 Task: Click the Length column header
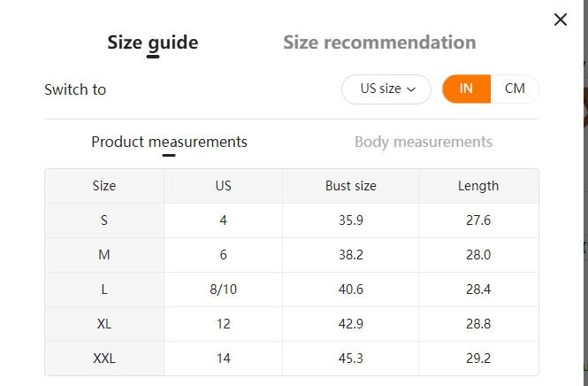tap(478, 186)
